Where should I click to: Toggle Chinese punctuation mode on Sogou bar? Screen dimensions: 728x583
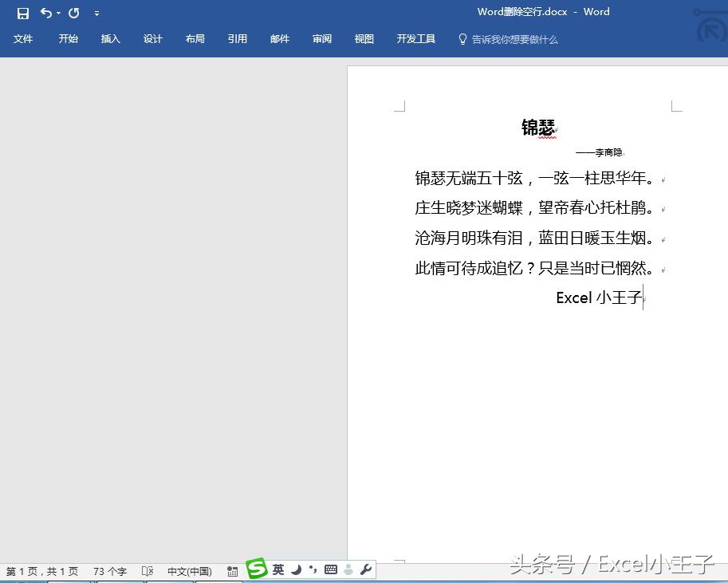pyautogui.click(x=312, y=569)
